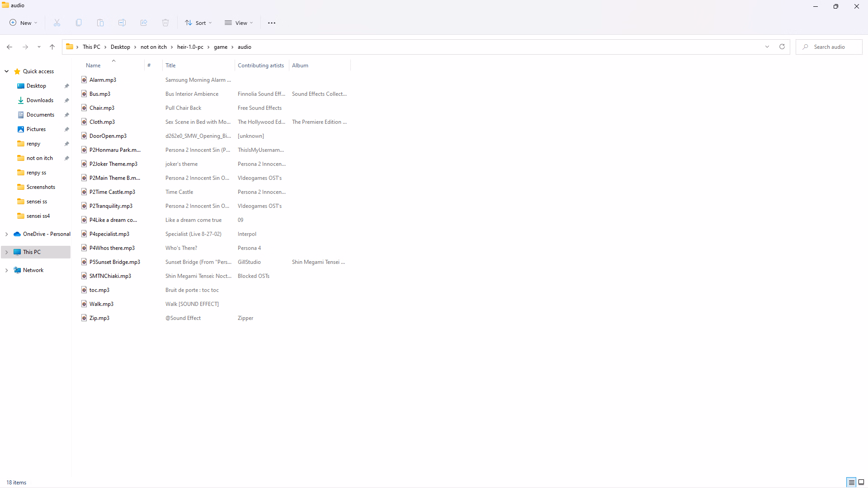868x488 pixels.
Task: Select 'sensei ss4' in sidebar
Action: pyautogui.click(x=38, y=216)
